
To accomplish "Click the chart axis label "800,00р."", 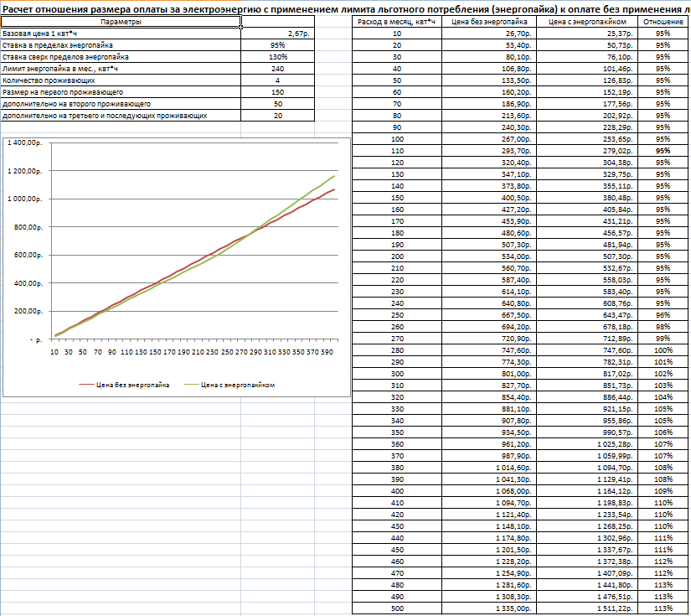I will [x=28, y=227].
